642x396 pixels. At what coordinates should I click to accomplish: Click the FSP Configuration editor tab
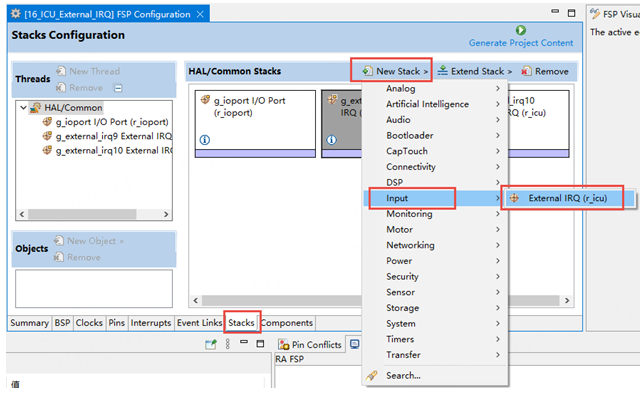(108, 14)
